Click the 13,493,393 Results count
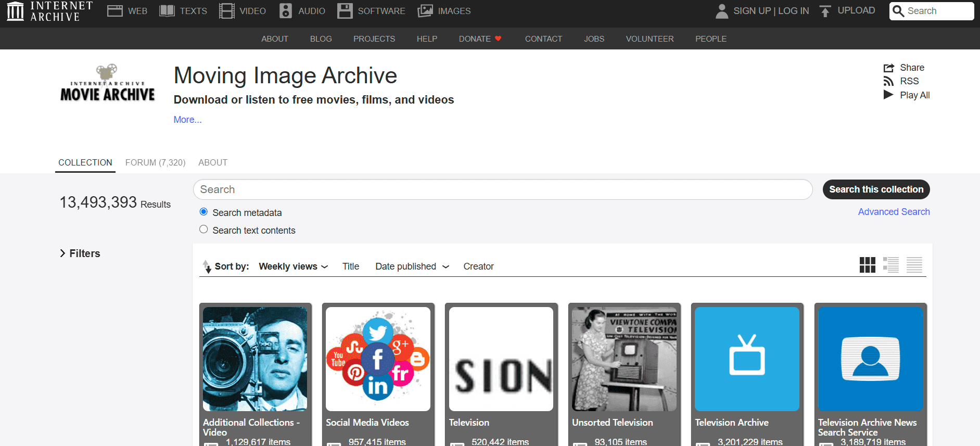 [115, 202]
